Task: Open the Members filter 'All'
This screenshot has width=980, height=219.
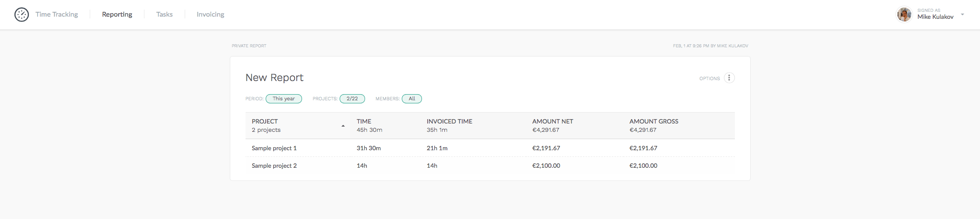Action: [411, 99]
